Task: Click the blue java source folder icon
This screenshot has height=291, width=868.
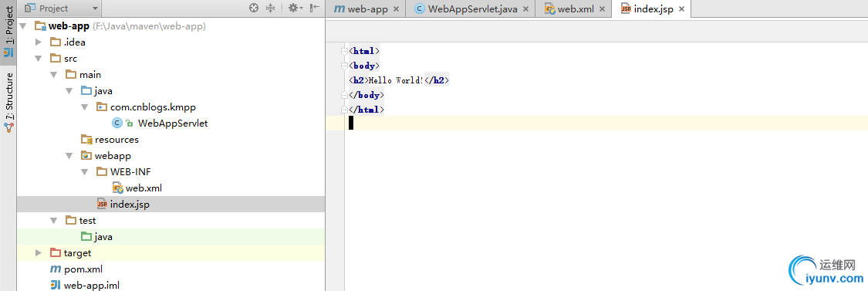Action: 86,91
